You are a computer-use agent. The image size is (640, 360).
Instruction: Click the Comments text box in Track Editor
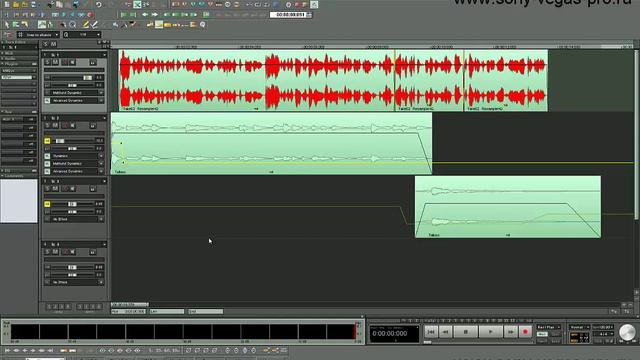[x=19, y=201]
